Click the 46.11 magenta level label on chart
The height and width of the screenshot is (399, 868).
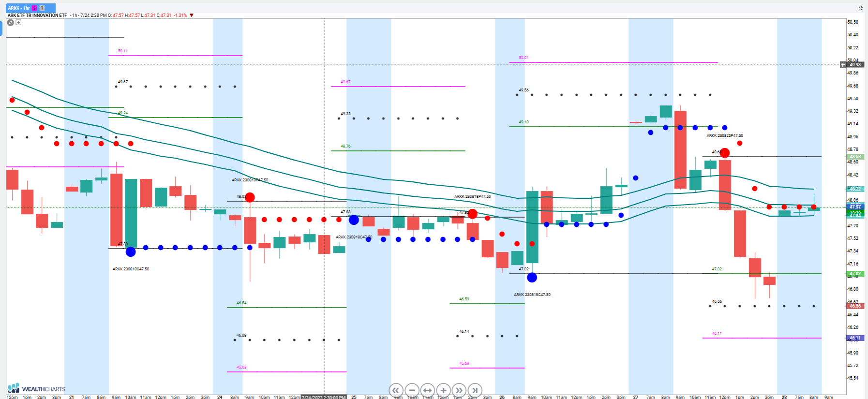point(717,333)
